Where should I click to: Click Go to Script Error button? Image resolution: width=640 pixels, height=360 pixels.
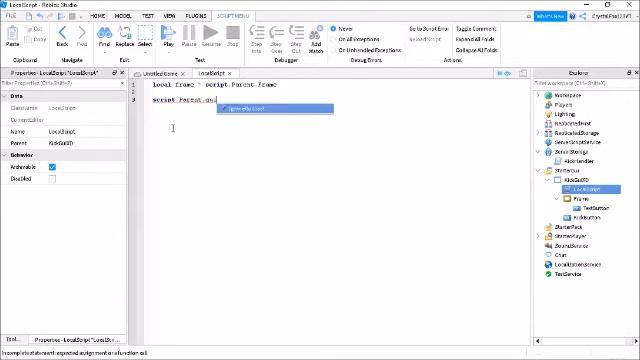coord(429,29)
